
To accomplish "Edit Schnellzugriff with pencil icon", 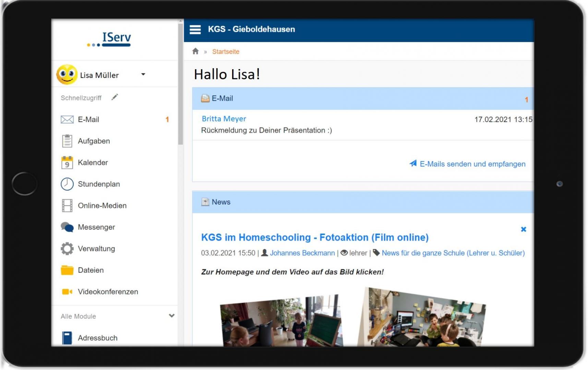I will tap(115, 98).
